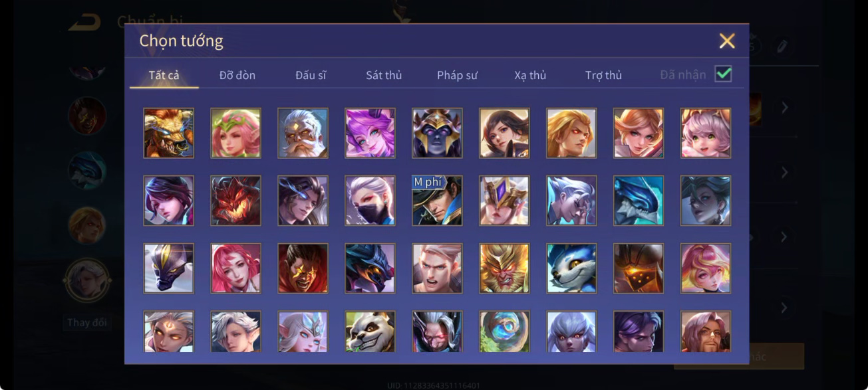
Task: Show Pháp sư heroes
Action: (x=457, y=75)
